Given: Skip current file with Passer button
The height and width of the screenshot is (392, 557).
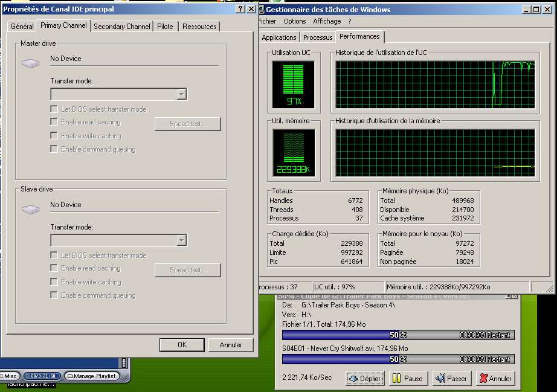Looking at the screenshot, I should click(x=451, y=379).
